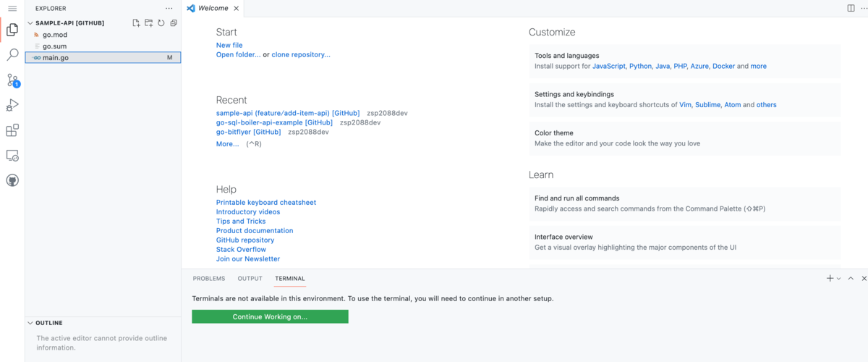Switch to the Terminal panel tab
Viewport: 868px width, 362px height.
[290, 278]
